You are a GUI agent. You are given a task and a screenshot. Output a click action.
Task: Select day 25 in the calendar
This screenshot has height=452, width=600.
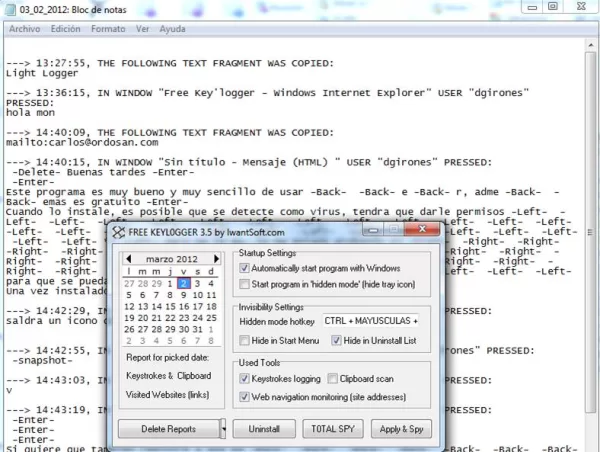211,318
